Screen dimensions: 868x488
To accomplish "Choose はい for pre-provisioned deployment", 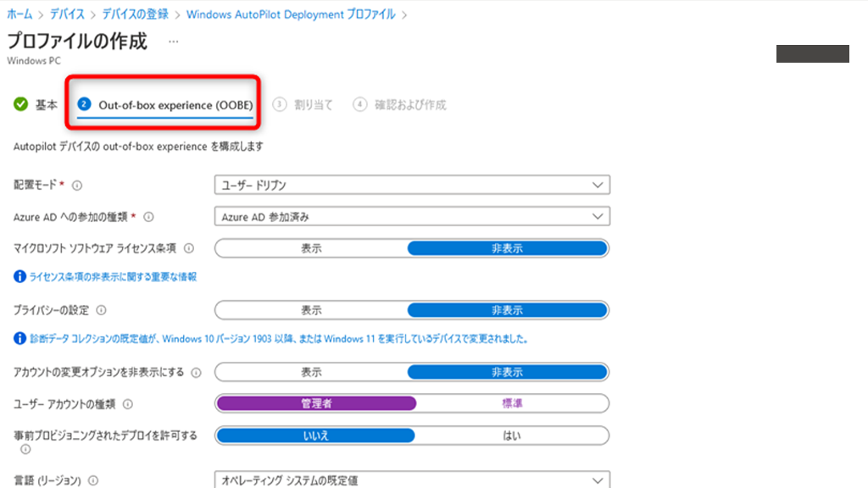I will [x=512, y=435].
